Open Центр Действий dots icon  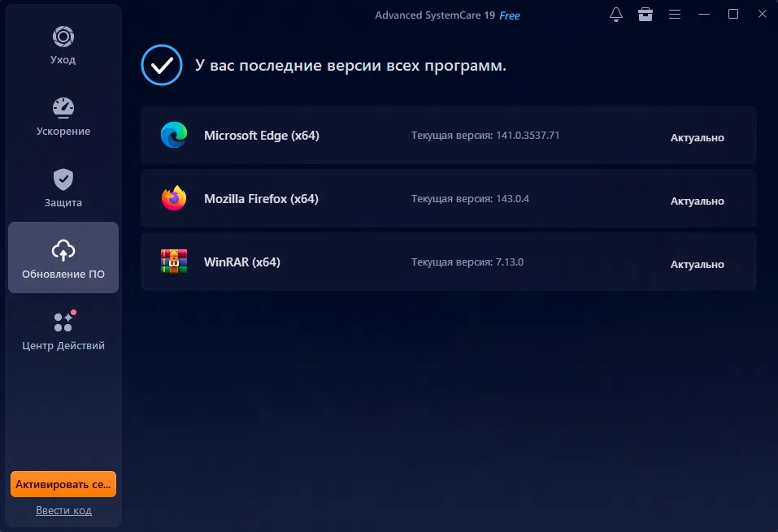(x=65, y=321)
